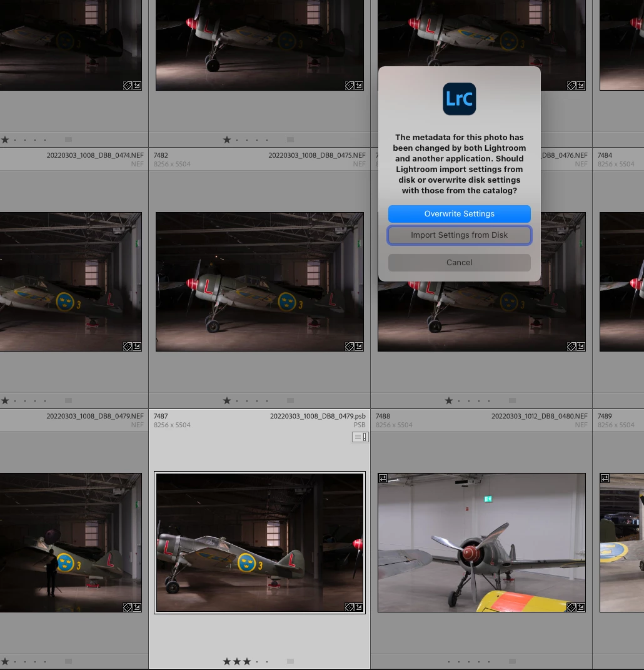The height and width of the screenshot is (670, 644).
Task: Click sync badge on the 0480.NEF thumbnail
Action: point(383,479)
